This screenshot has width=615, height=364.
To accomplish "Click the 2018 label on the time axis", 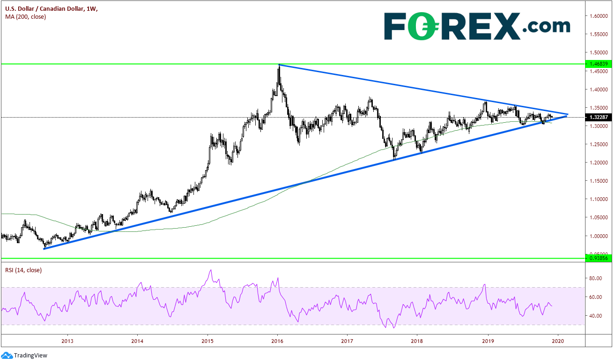I will click(x=417, y=341).
